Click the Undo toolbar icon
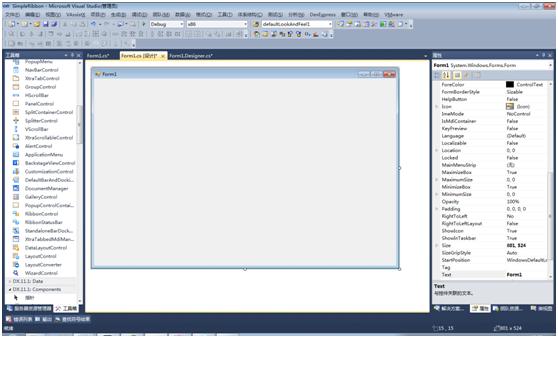558x384 pixels. click(x=93, y=24)
